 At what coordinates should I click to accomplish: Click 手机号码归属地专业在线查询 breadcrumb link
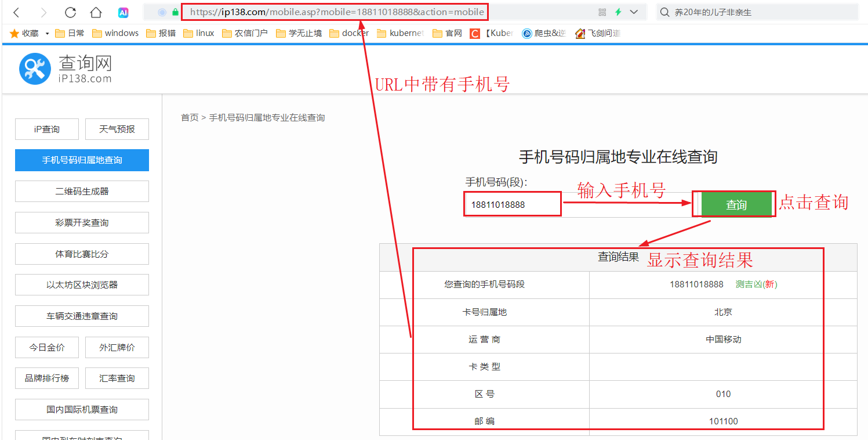pos(267,118)
